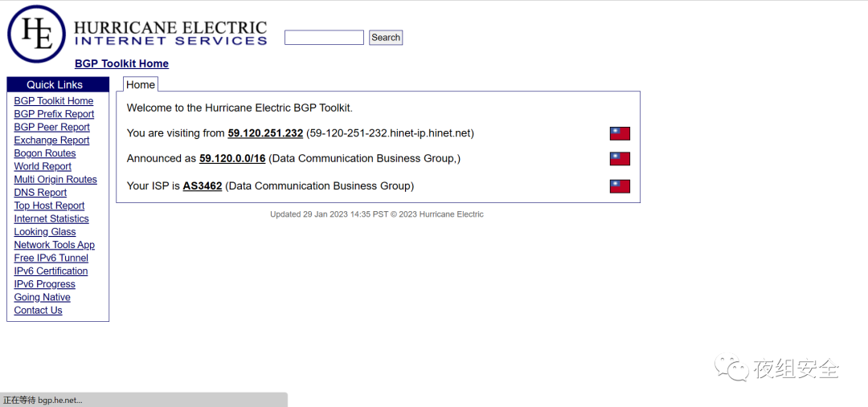Click the Hurricane Electric HE logo
Screen dimensions: 868x407
(x=36, y=34)
